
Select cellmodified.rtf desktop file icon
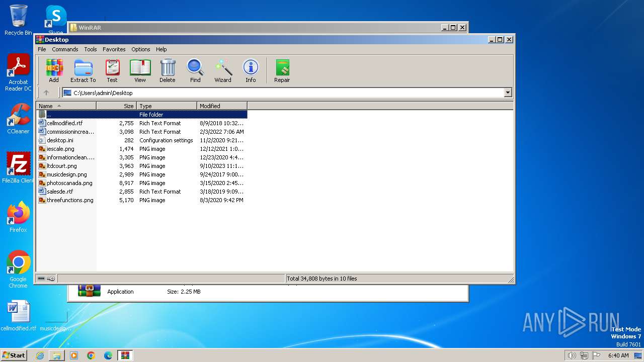(x=19, y=316)
